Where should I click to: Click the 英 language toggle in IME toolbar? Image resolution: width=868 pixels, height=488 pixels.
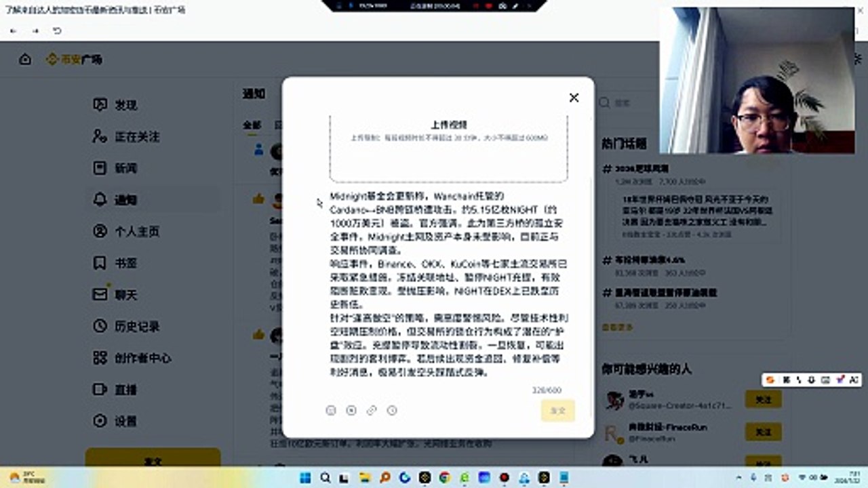[786, 380]
